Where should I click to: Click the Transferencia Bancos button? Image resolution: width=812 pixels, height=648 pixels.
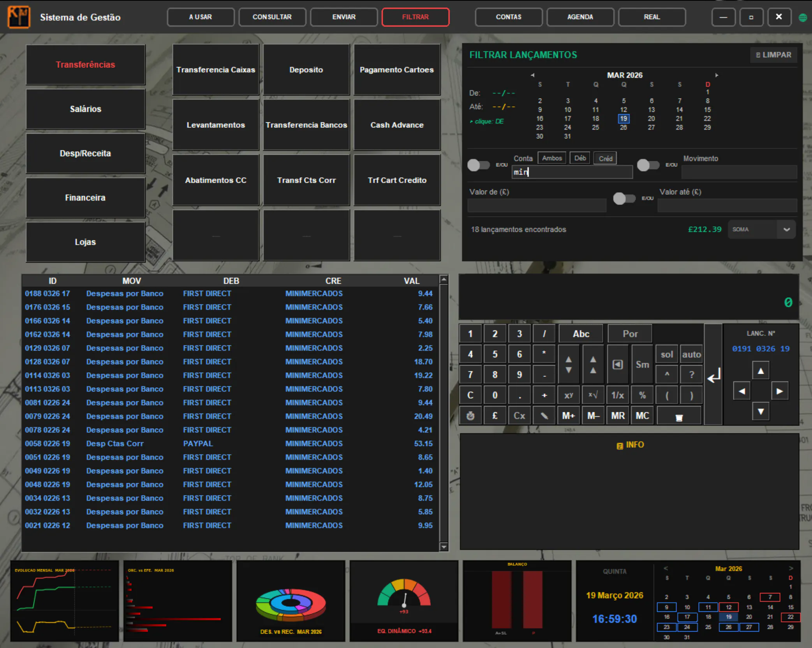tap(306, 125)
